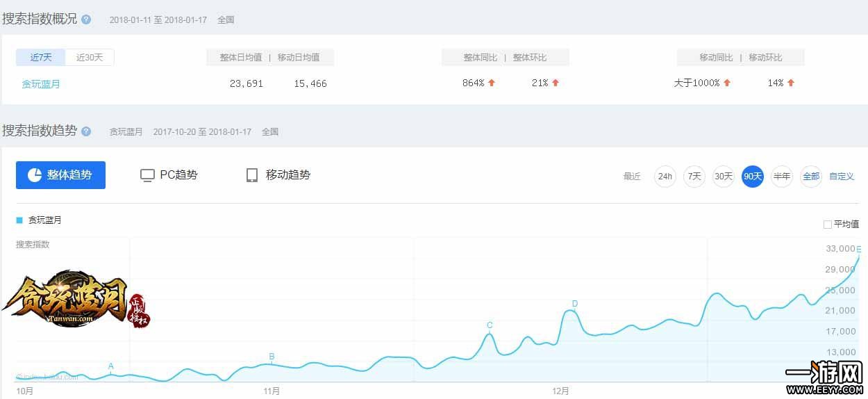868x399 pixels.
Task: Select the 90天 time range
Action: pos(752,177)
